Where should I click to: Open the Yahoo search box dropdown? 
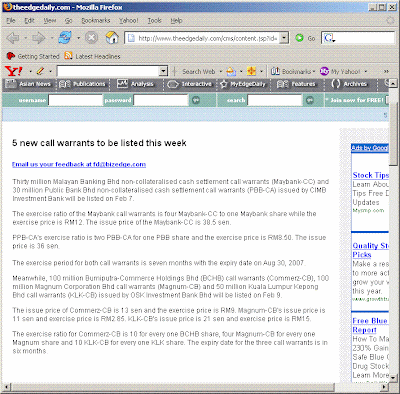[163, 71]
